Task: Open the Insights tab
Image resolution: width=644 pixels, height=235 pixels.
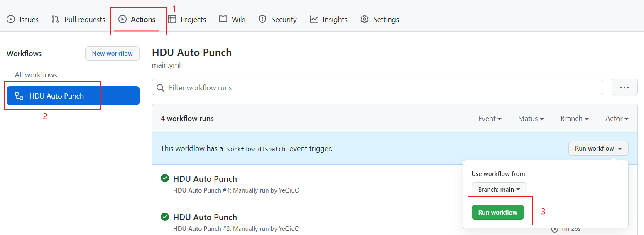Action: [328, 20]
